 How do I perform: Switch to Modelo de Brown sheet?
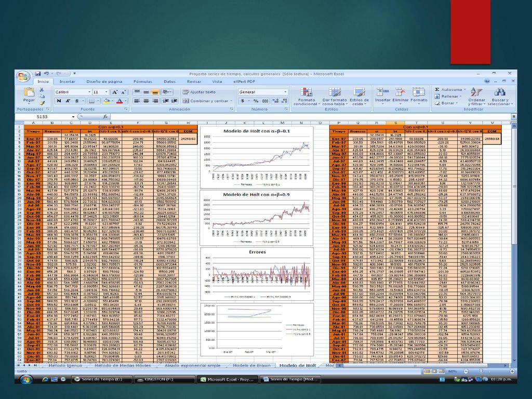tap(251, 365)
